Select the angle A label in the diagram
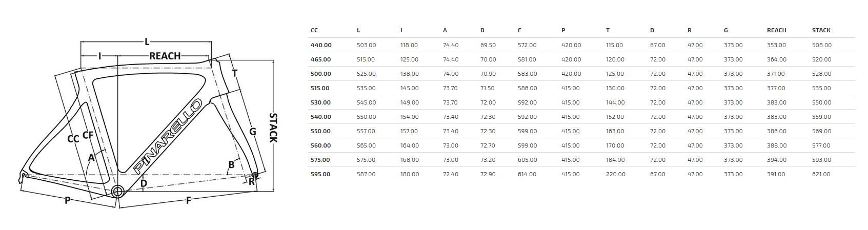Image resolution: width=868 pixels, height=230 pixels. (91, 158)
